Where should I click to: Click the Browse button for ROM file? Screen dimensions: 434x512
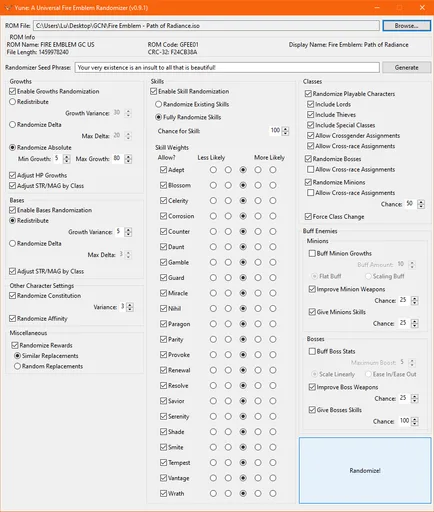click(406, 26)
